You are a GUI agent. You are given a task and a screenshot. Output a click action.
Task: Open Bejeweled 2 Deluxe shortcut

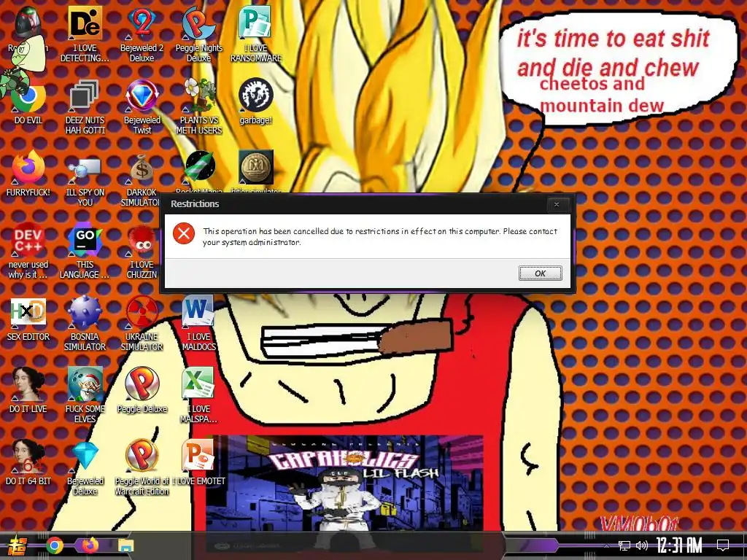[x=142, y=34]
